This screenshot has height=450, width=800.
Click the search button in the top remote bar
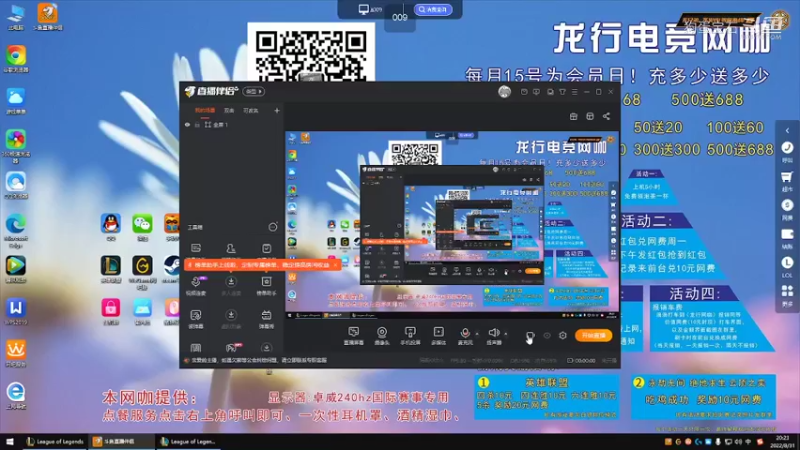tap(433, 9)
